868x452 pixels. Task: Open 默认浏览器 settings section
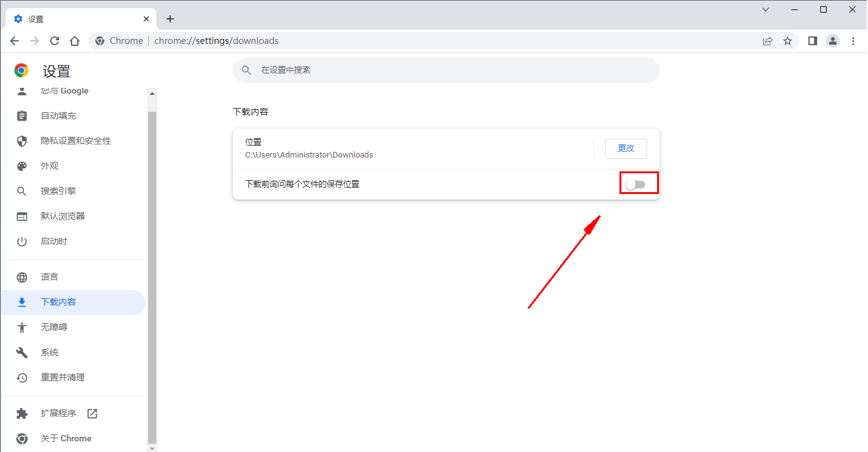tap(63, 217)
